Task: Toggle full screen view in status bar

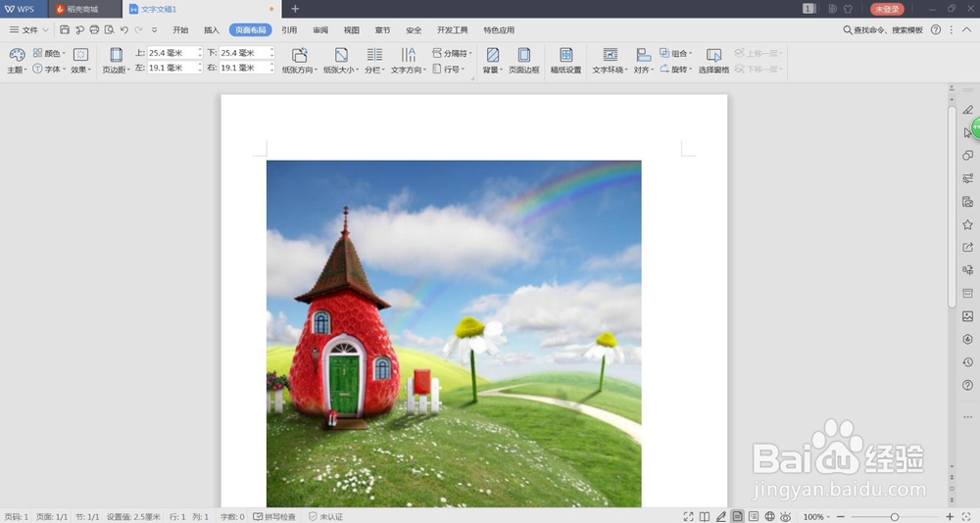Action: point(688,517)
